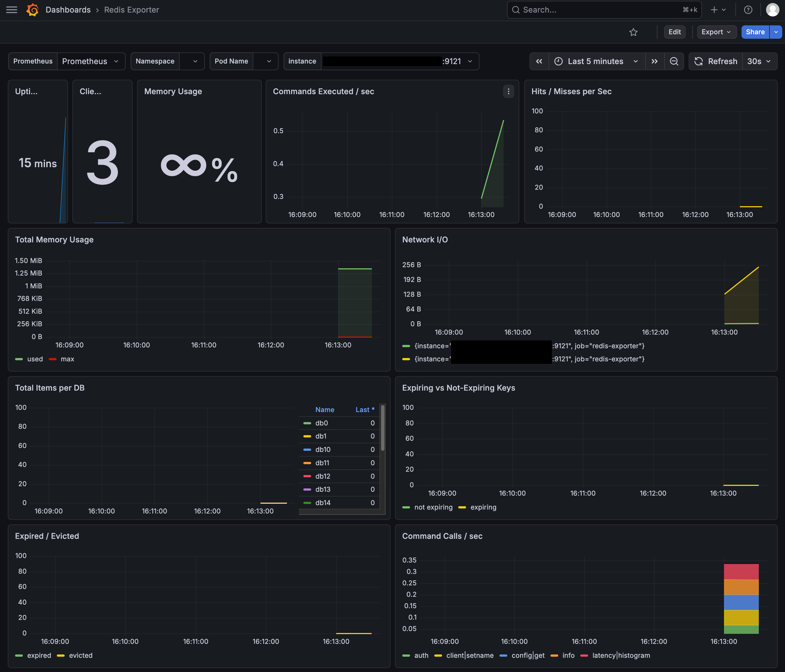Click the Grafana logo icon
The width and height of the screenshot is (785, 672).
pos(33,10)
